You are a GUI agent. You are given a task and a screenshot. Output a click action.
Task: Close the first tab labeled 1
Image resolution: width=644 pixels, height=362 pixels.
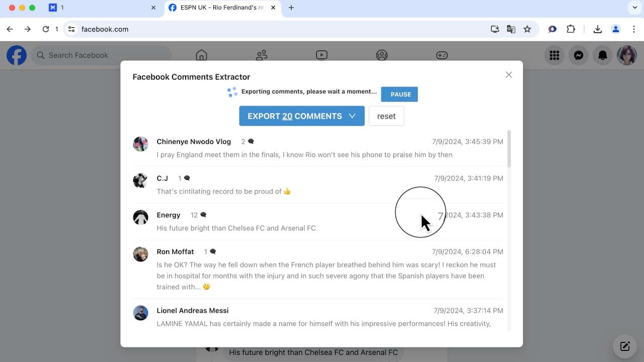point(153,8)
